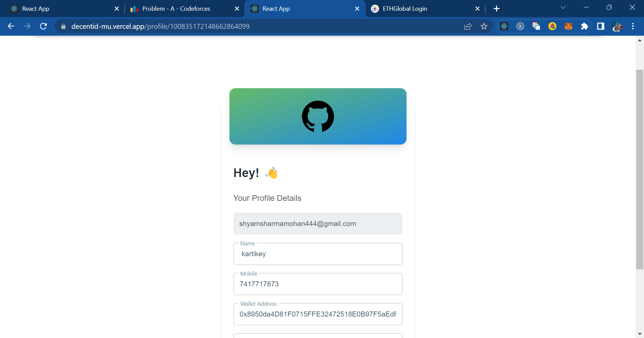Screen dimensions: 644x338
Task: Focus the address bar URL
Action: point(160,26)
